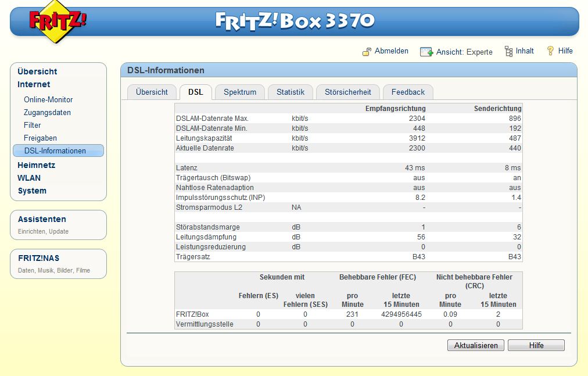
Task: Click the Nahtlose Ratenadaption row label
Action: pyautogui.click(x=215, y=187)
